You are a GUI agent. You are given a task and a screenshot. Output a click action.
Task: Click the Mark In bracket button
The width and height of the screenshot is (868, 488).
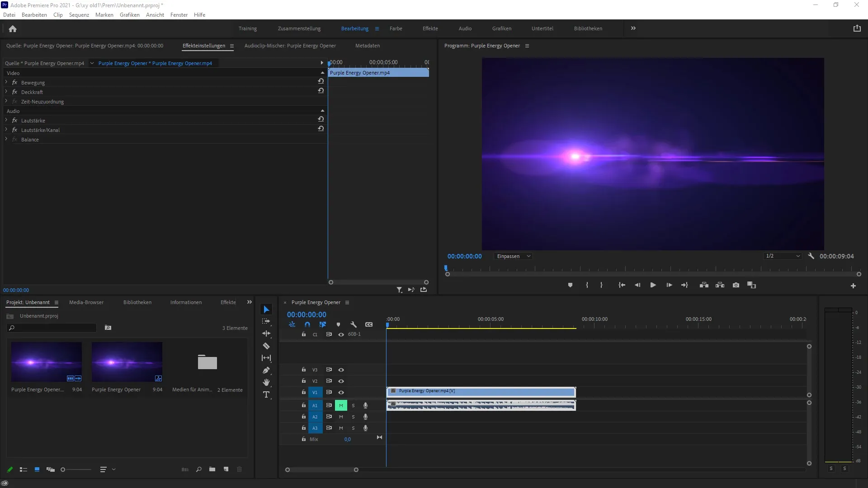coord(587,285)
